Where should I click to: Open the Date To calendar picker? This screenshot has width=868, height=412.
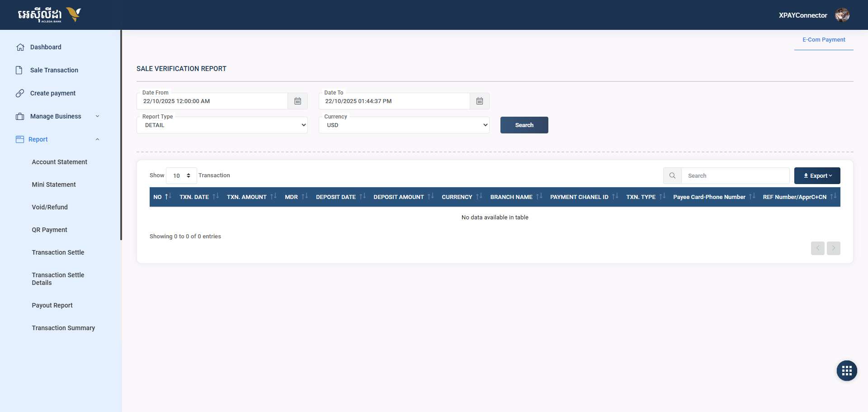pyautogui.click(x=479, y=101)
